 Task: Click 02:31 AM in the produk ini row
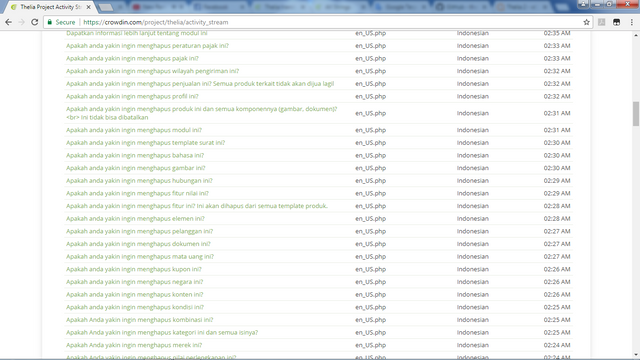[x=557, y=113]
